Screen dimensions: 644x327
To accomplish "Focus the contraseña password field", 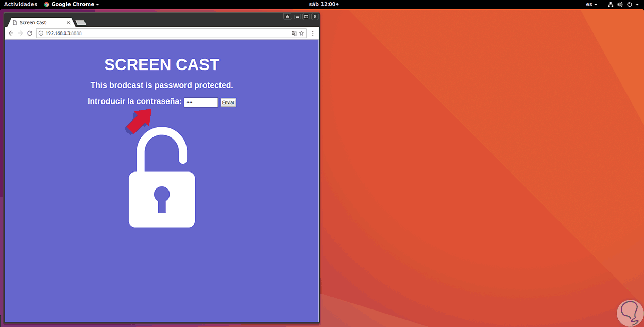I will (x=201, y=102).
